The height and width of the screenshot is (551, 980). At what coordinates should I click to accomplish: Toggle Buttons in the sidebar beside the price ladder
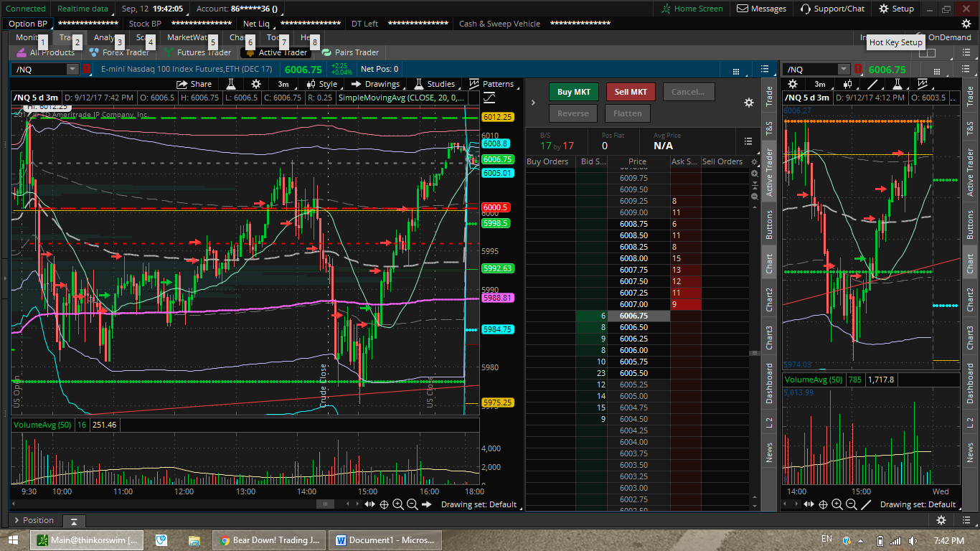point(769,225)
